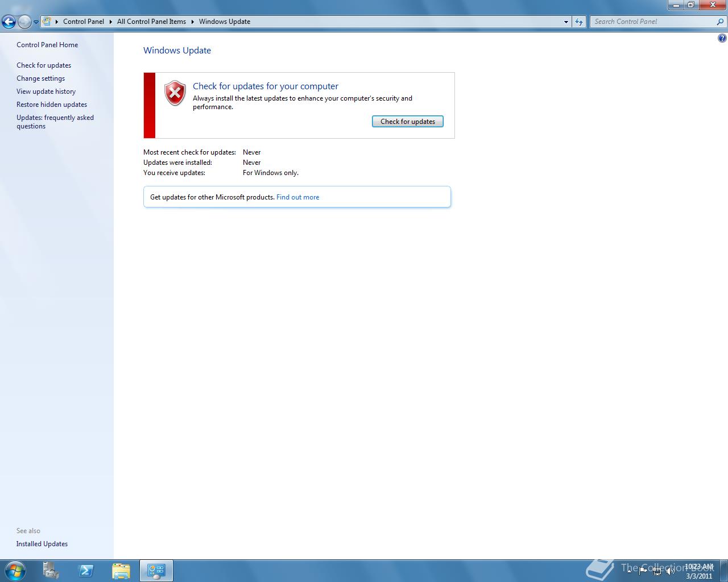The image size is (728, 582).
Task: Click the Find out more link
Action: [297, 197]
